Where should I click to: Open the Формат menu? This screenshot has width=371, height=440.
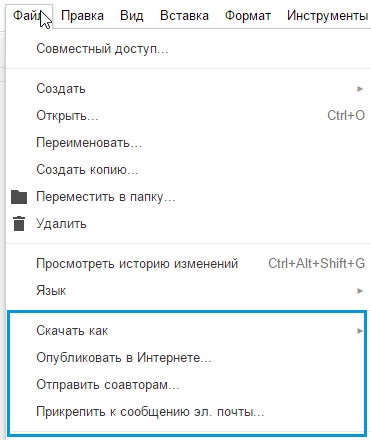click(x=248, y=16)
